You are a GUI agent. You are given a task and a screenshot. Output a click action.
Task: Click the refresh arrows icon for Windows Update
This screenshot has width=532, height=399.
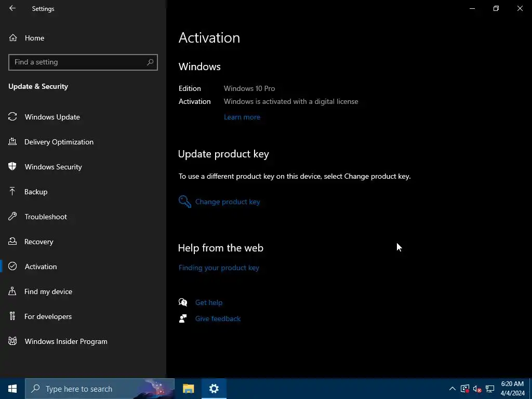pos(12,117)
